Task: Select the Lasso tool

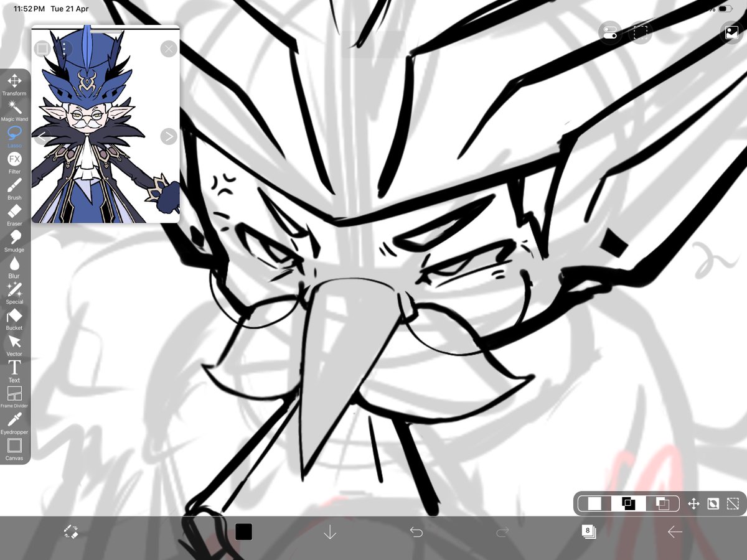Action: click(x=14, y=136)
